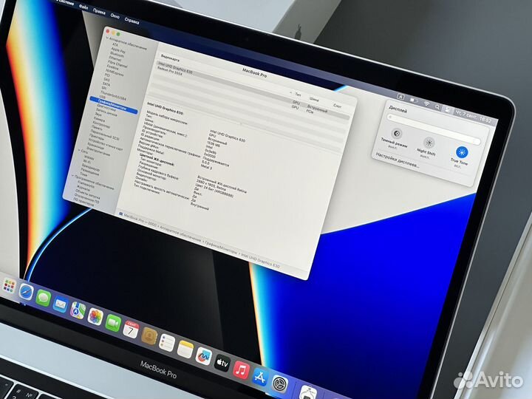Select ATA in the sidebar
532x399 pixels.
click(115, 44)
